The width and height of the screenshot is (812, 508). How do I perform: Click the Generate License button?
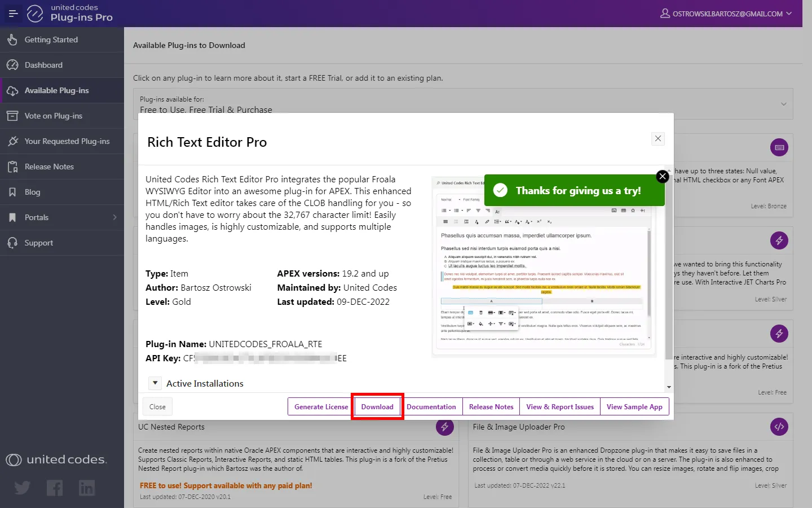click(321, 407)
